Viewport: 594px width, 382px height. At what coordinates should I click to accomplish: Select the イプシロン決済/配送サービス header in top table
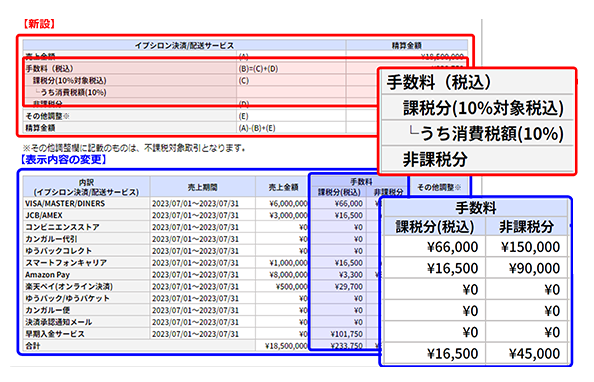pyautogui.click(x=184, y=45)
